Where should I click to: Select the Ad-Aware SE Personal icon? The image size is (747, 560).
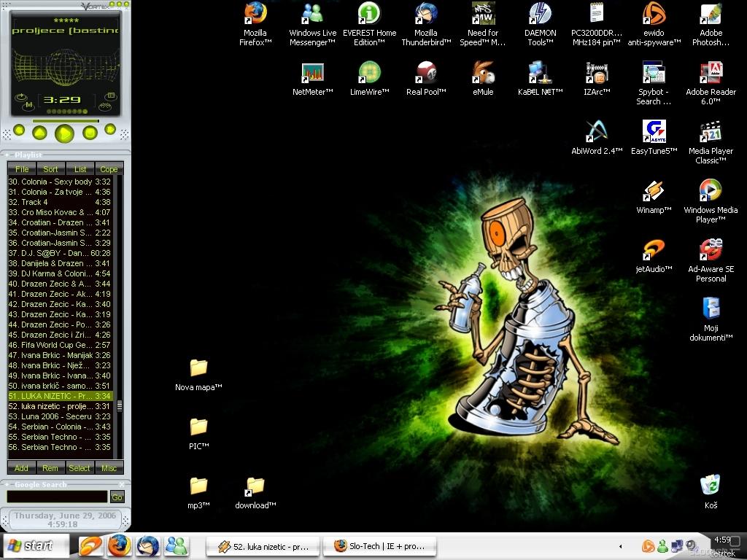point(711,260)
